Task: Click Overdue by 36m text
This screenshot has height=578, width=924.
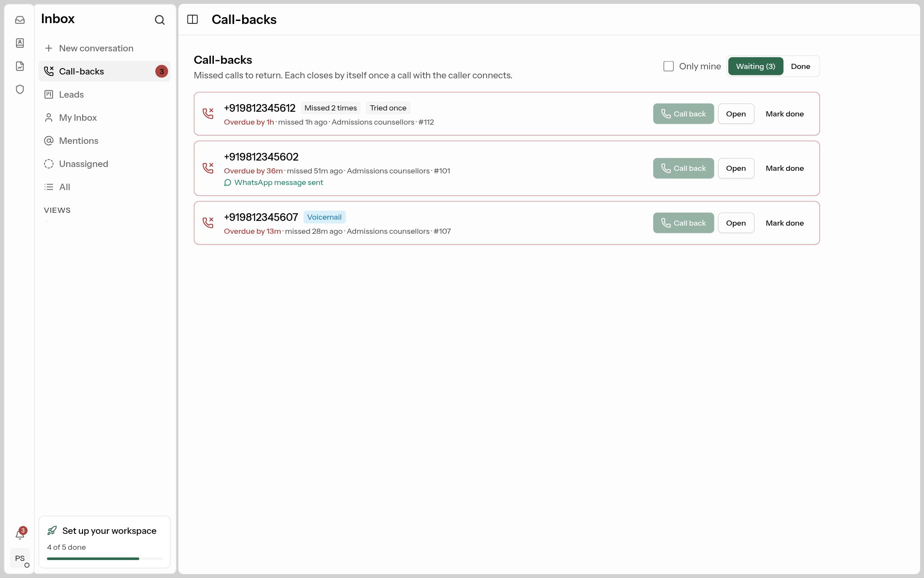Action: click(253, 171)
